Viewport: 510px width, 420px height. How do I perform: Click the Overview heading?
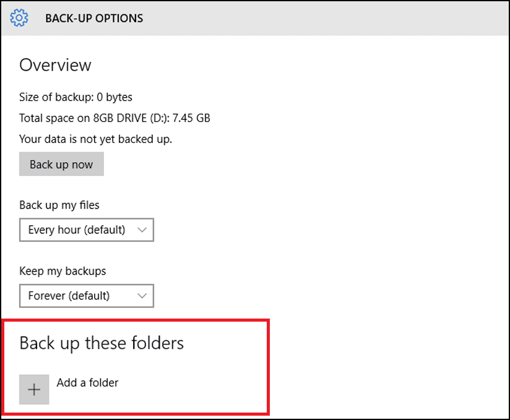point(55,65)
